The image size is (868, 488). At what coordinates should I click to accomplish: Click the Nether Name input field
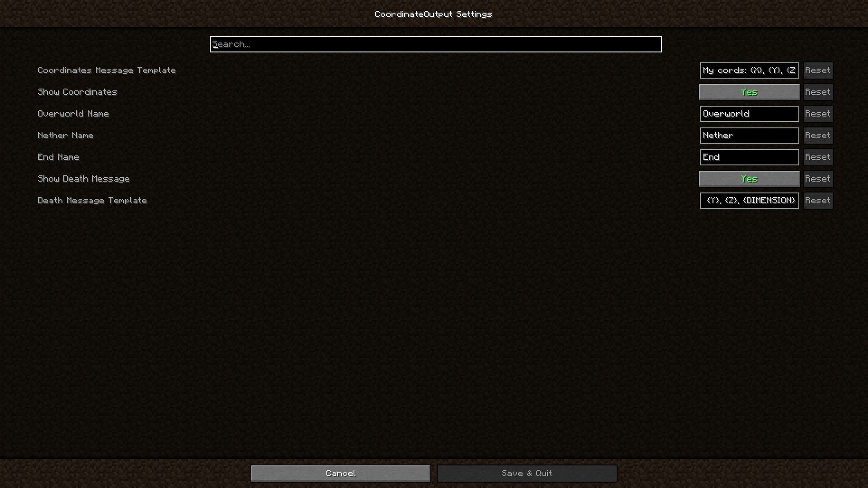750,135
